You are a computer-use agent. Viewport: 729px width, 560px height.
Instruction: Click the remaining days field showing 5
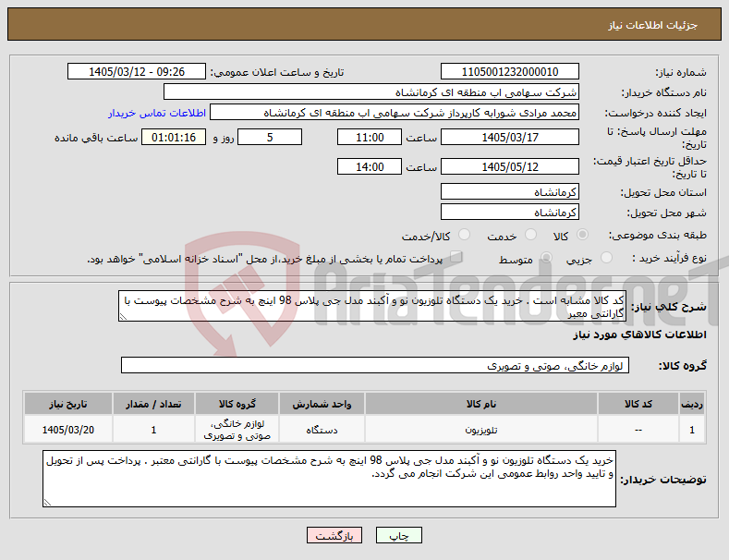coord(270,137)
